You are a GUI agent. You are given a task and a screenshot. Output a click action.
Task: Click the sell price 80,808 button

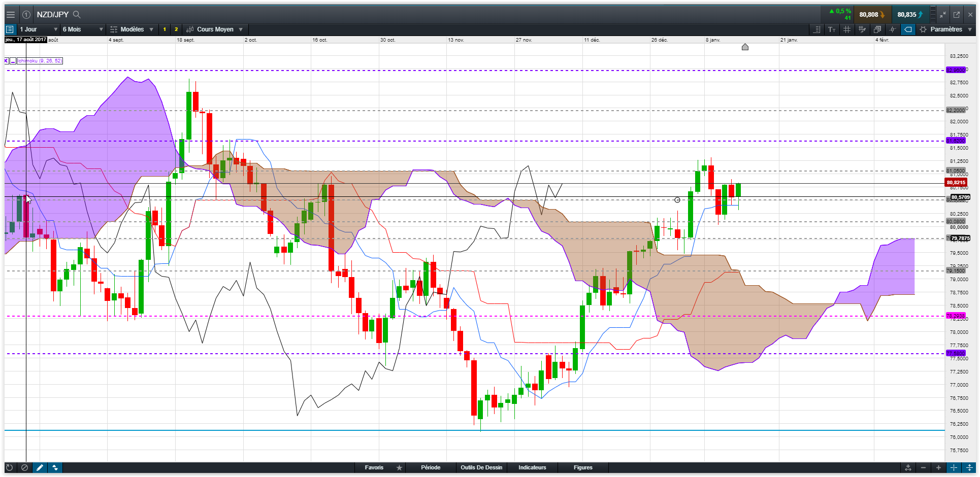[872, 15]
